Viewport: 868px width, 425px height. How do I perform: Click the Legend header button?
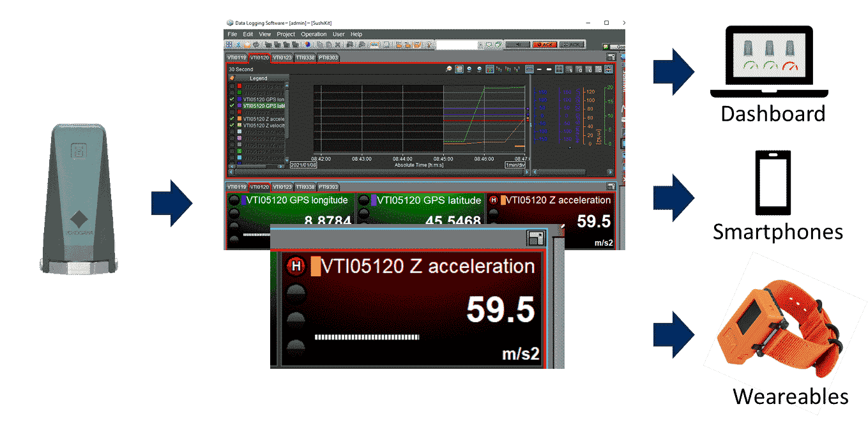258,78
